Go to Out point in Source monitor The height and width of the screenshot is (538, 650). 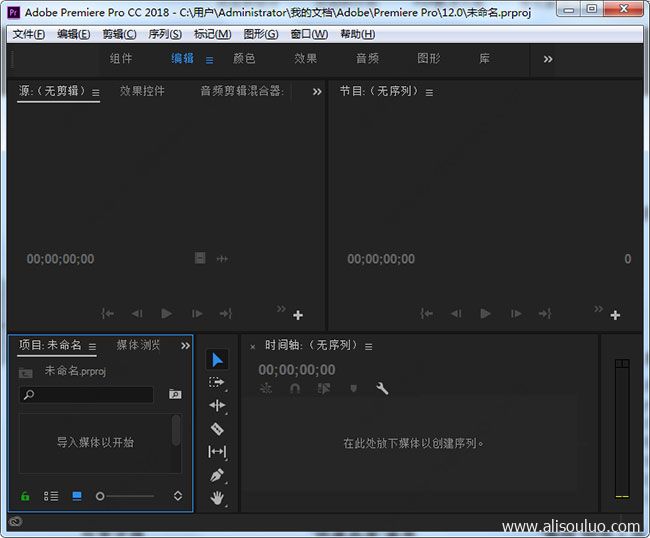click(x=226, y=314)
